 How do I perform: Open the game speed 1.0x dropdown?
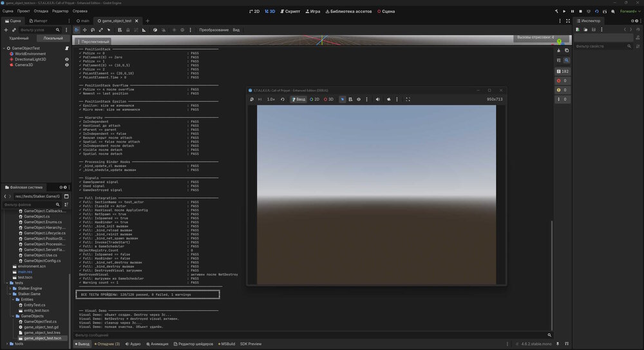click(x=271, y=99)
